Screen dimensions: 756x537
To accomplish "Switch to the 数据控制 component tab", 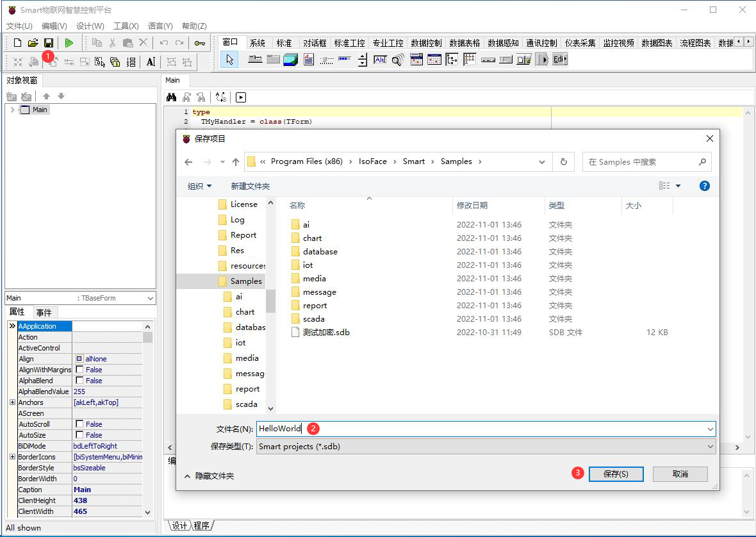I will tap(426, 43).
